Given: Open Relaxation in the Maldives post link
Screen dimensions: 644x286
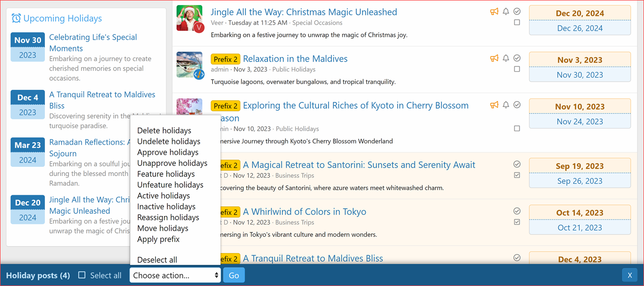Looking at the screenshot, I should 295,59.
